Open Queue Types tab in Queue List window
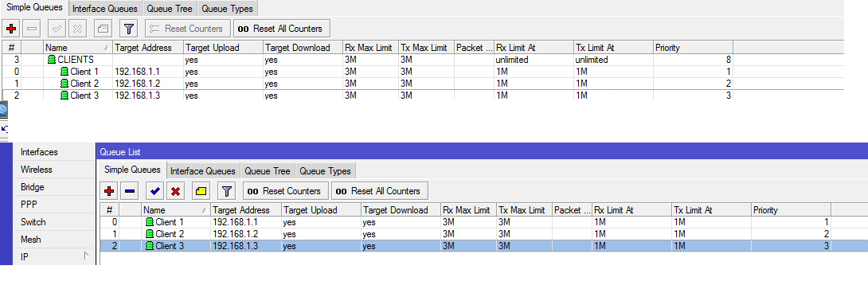 [325, 171]
